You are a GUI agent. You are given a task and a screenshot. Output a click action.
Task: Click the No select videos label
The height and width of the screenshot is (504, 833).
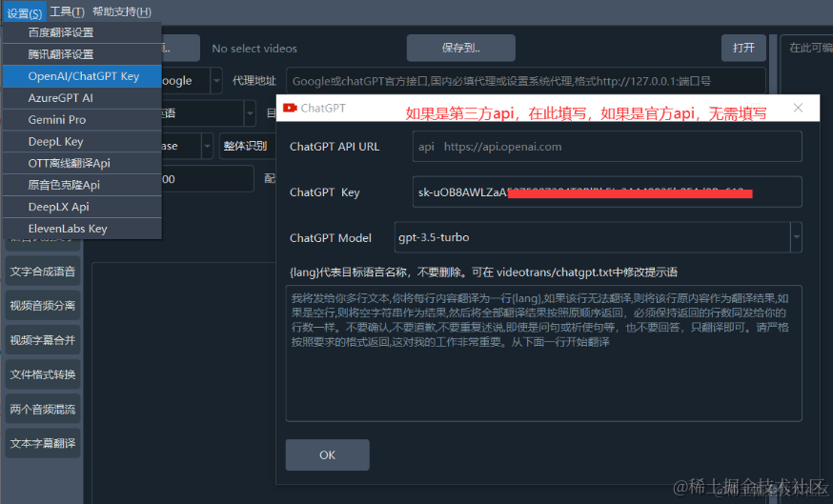tap(254, 49)
